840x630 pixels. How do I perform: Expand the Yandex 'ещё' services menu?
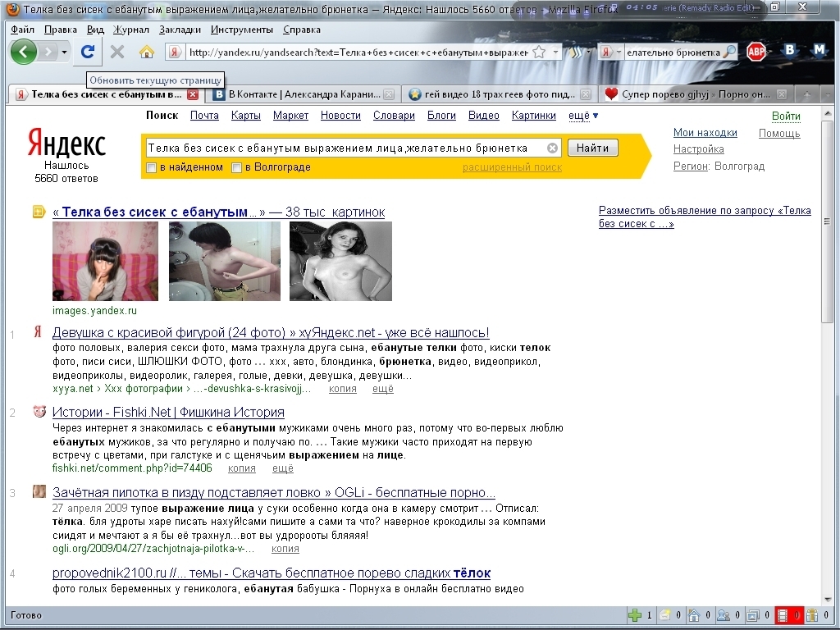pos(583,115)
